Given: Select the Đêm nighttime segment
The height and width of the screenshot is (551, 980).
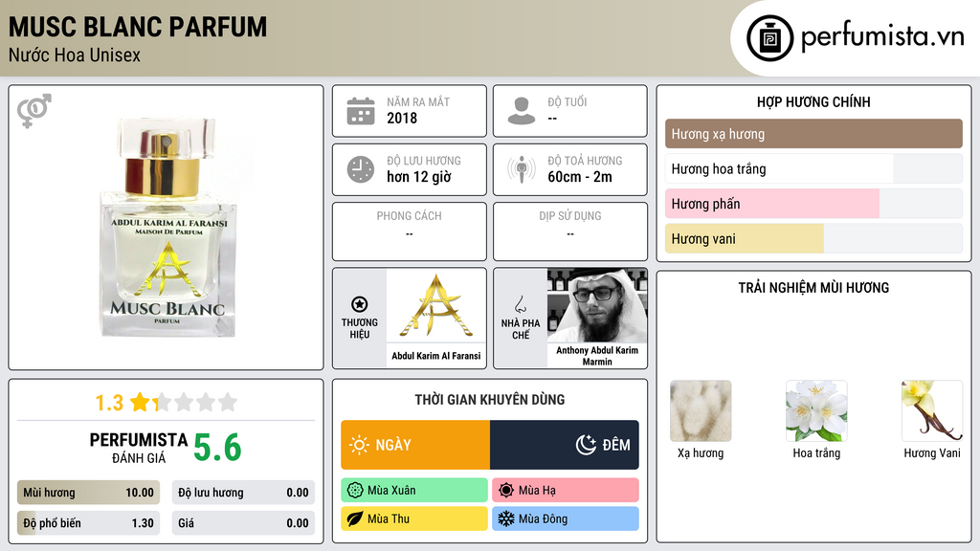Looking at the screenshot, I should pyautogui.click(x=565, y=445).
